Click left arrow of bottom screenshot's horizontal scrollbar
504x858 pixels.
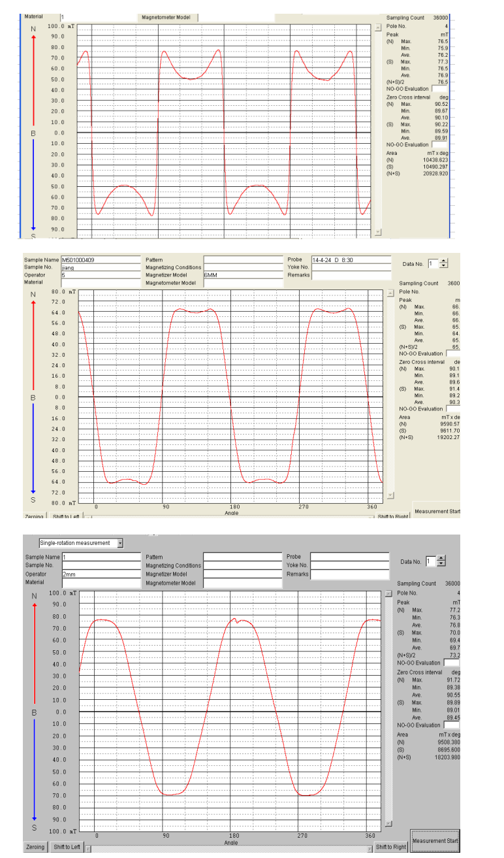88,848
